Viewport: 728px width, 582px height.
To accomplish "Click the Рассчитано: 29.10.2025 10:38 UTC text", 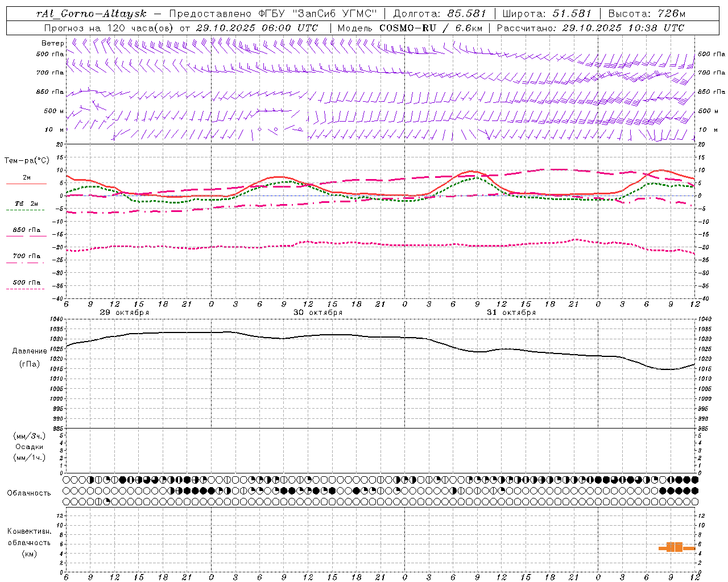I will click(x=590, y=28).
